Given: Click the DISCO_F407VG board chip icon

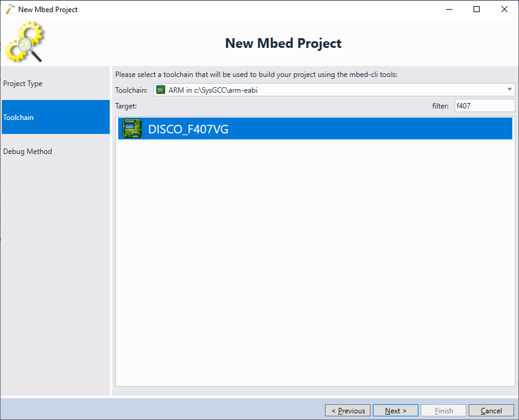Looking at the screenshot, I should click(132, 128).
